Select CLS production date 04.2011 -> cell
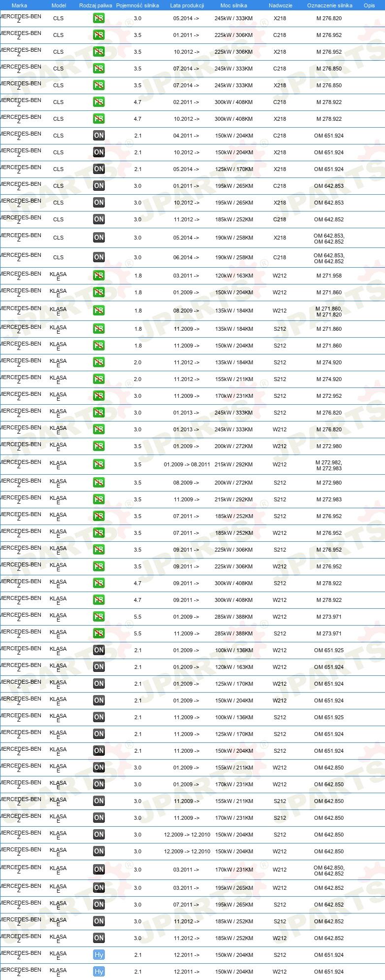385x980 pixels. pos(186,136)
